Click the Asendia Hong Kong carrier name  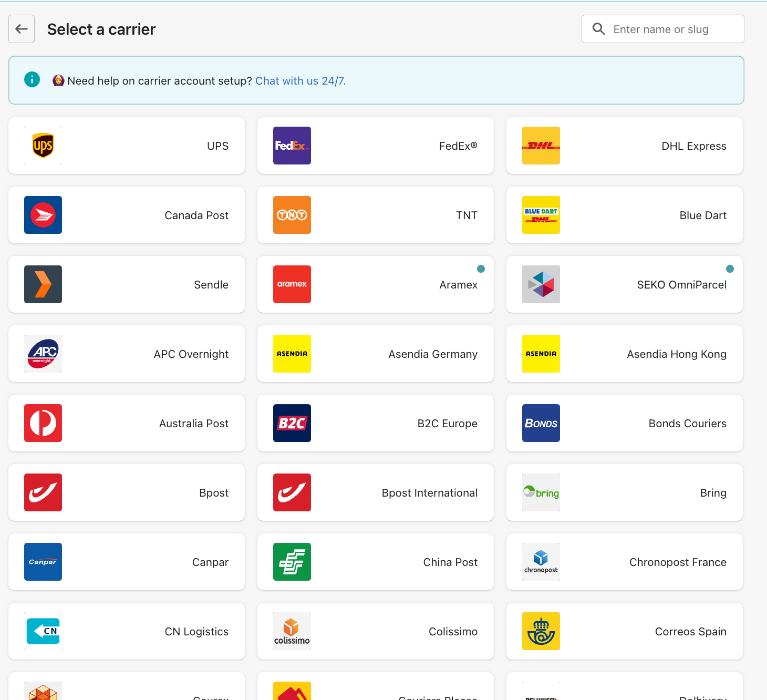(x=677, y=354)
